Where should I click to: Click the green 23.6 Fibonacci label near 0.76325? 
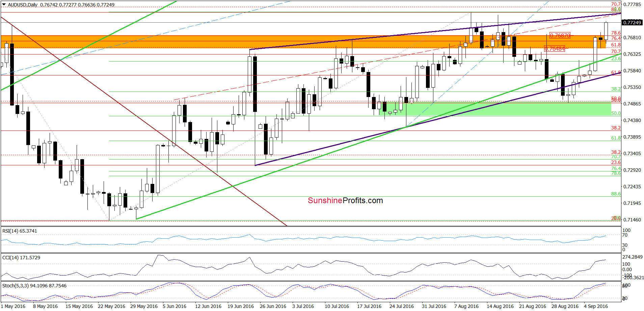coord(616,58)
